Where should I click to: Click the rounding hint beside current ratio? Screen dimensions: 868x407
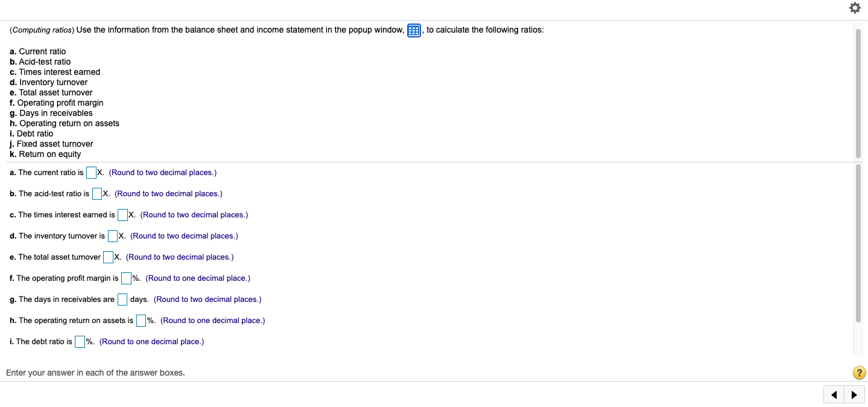point(162,172)
